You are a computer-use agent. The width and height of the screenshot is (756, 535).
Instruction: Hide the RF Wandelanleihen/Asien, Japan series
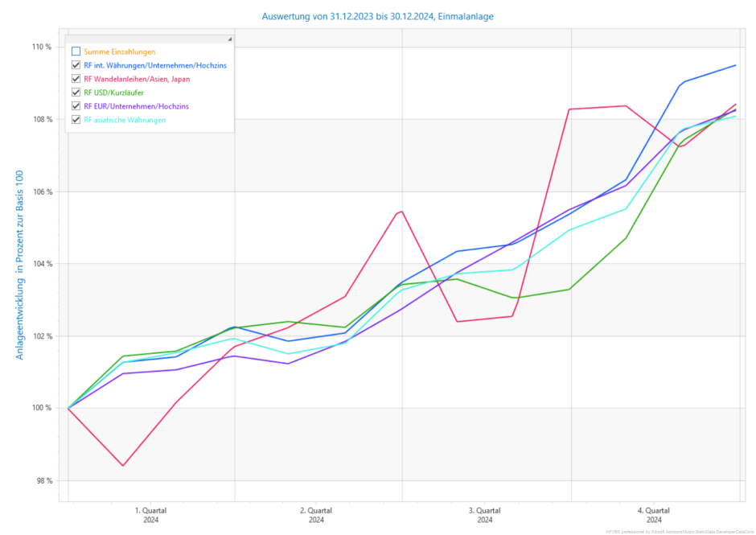(76, 79)
